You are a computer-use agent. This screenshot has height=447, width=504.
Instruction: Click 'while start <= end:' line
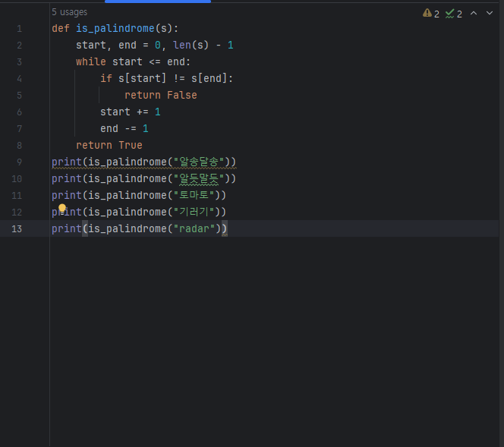click(x=133, y=61)
